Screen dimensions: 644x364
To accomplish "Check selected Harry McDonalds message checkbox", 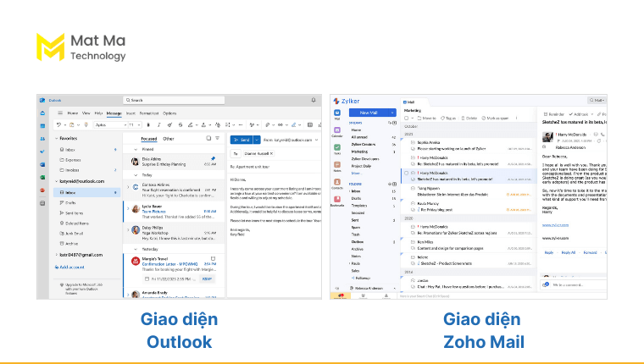I will [406, 174].
